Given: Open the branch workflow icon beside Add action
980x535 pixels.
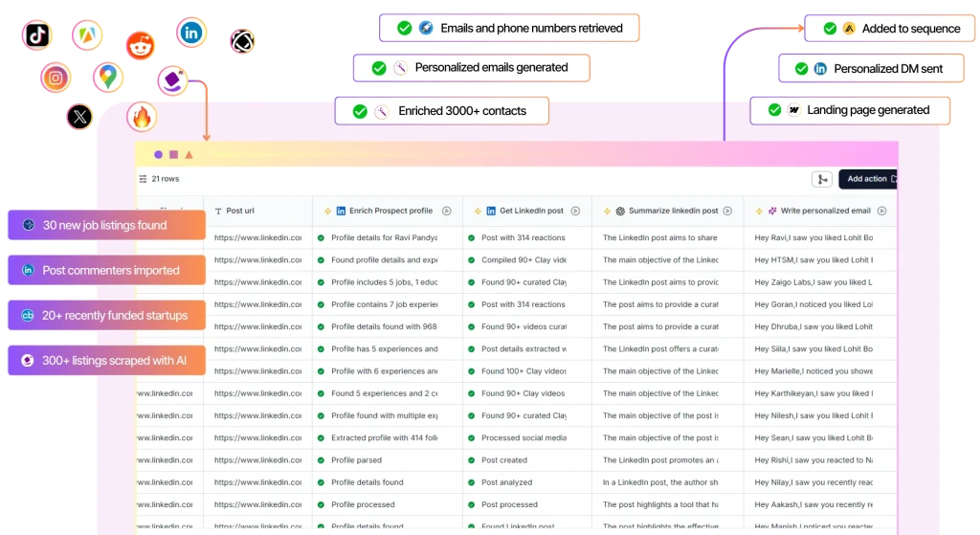Looking at the screenshot, I should click(x=821, y=179).
